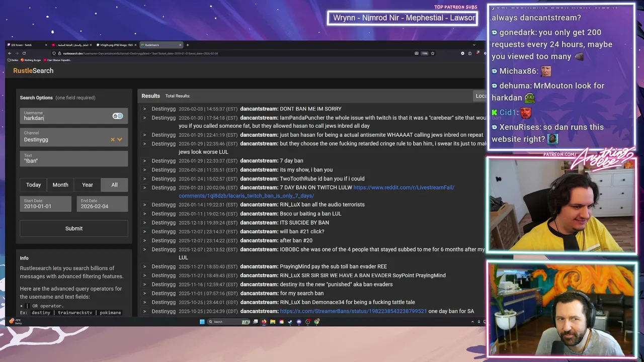
Task: Click the RustleSearch logo
Action: [x=33, y=71]
